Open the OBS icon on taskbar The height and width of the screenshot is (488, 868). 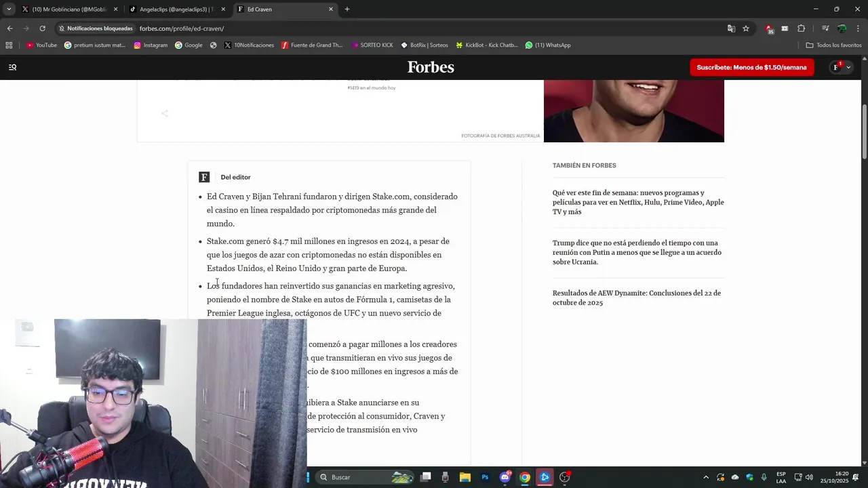point(564,477)
